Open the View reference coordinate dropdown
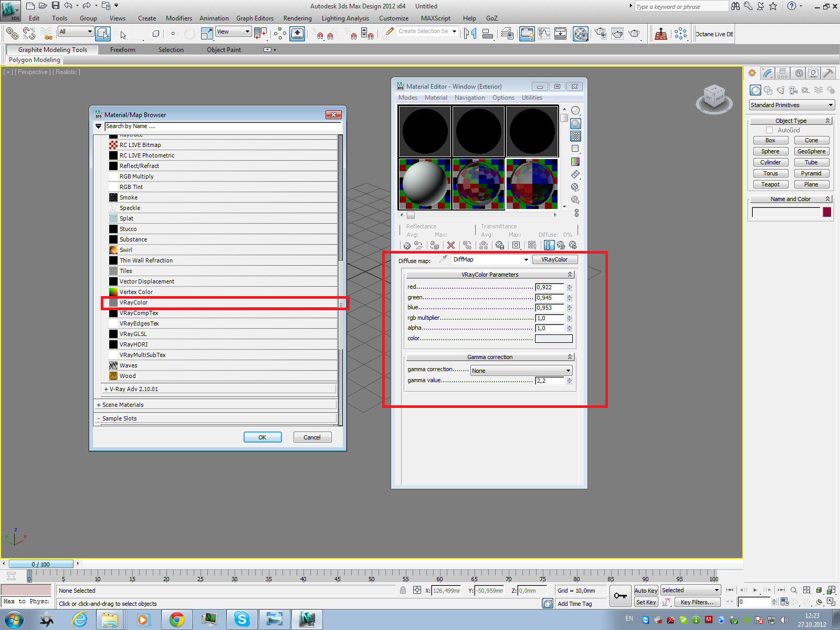 click(233, 31)
